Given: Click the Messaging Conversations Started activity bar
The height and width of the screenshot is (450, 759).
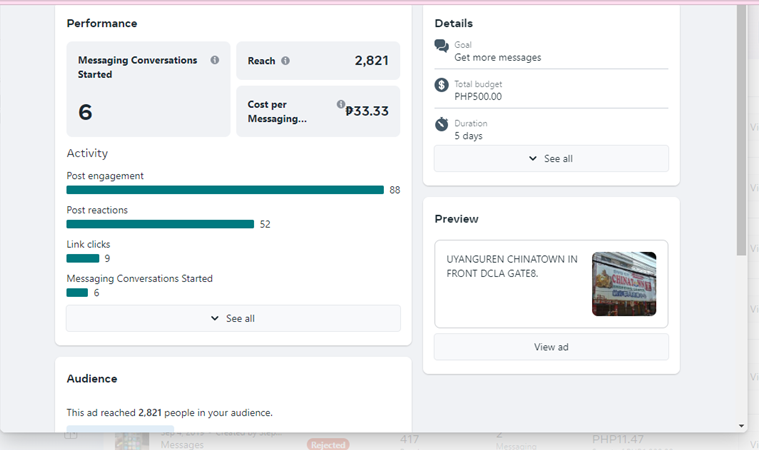Looking at the screenshot, I should click(x=77, y=293).
